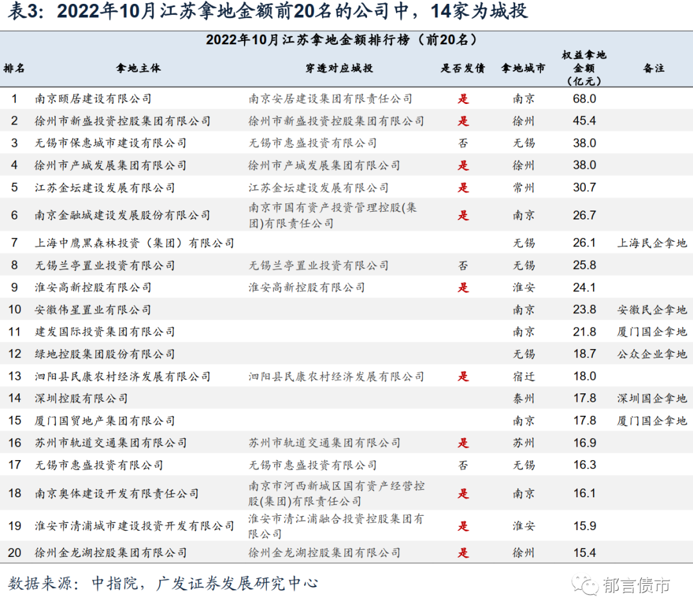Click the note '上海民企拿地'
The image size is (693, 616).
[x=653, y=243]
